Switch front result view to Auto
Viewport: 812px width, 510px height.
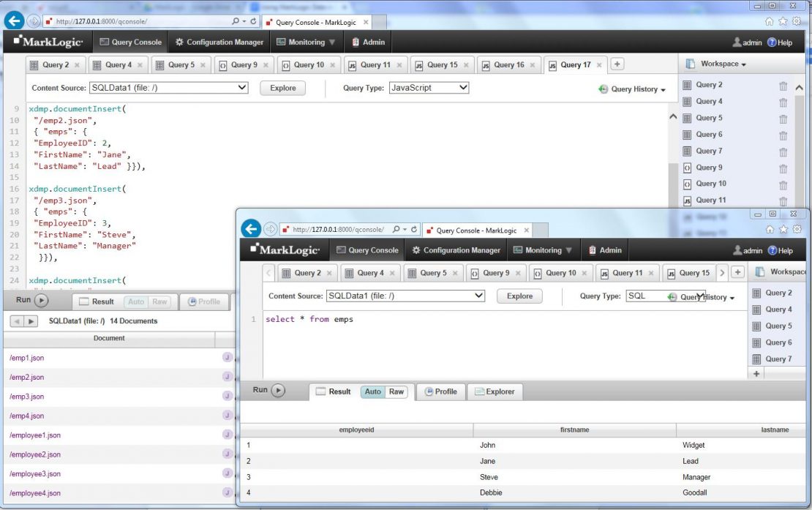(372, 391)
